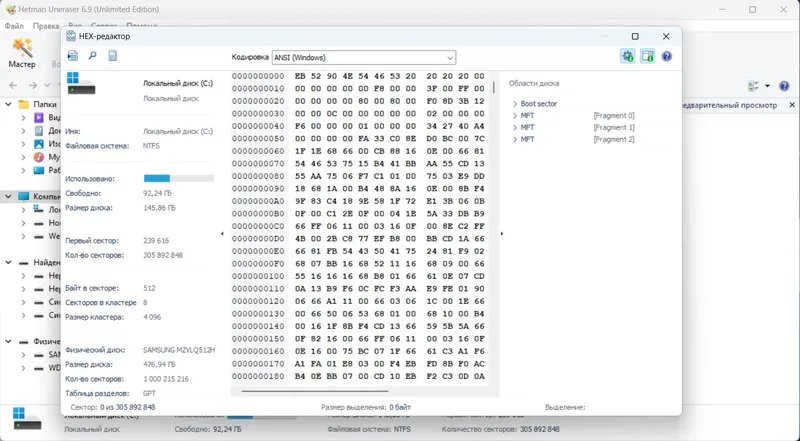Collapse left info panel with small arrow
Screen dimensions: 800x441
[222, 234]
